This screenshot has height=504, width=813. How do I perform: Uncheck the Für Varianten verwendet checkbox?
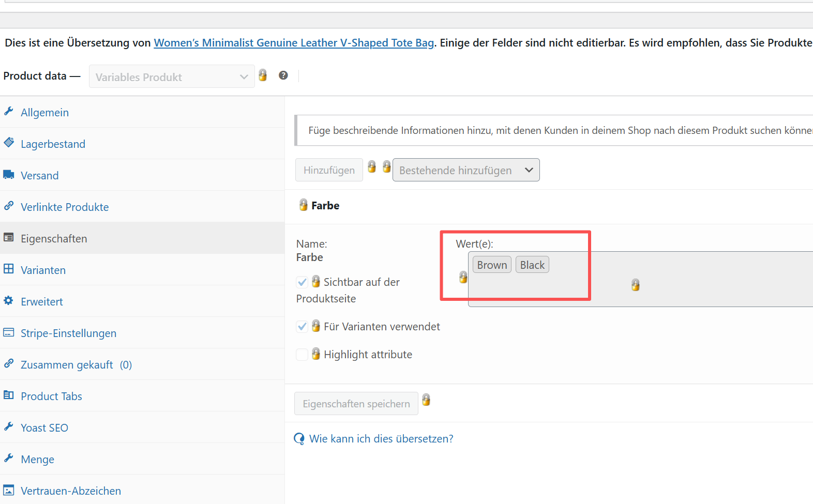(x=302, y=327)
